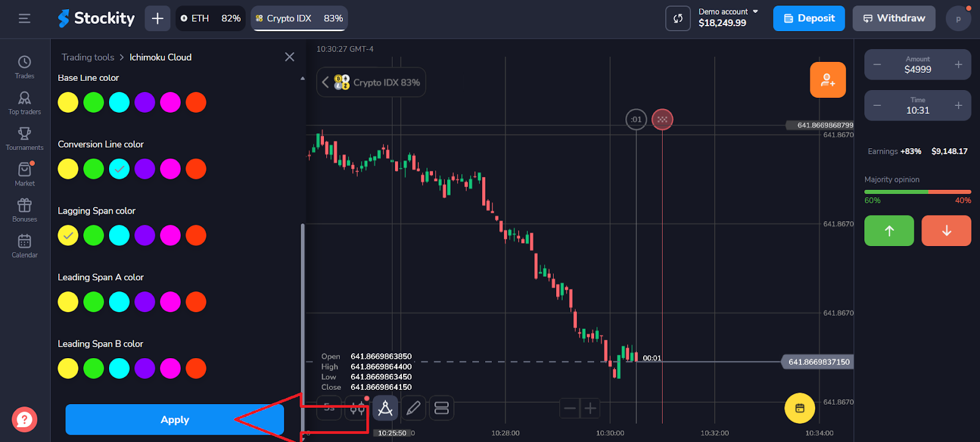Close the Ichimoku Cloud panel
The width and height of the screenshot is (980, 442).
coord(290,57)
